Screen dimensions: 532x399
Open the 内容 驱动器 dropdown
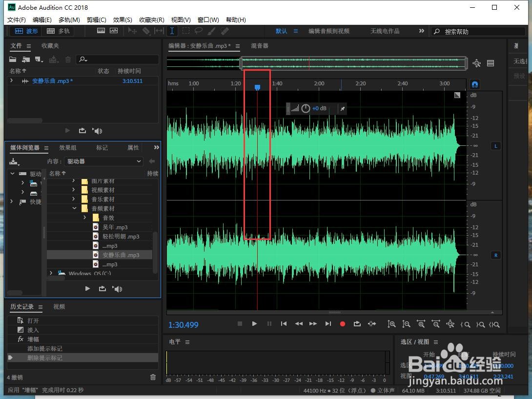pos(103,161)
